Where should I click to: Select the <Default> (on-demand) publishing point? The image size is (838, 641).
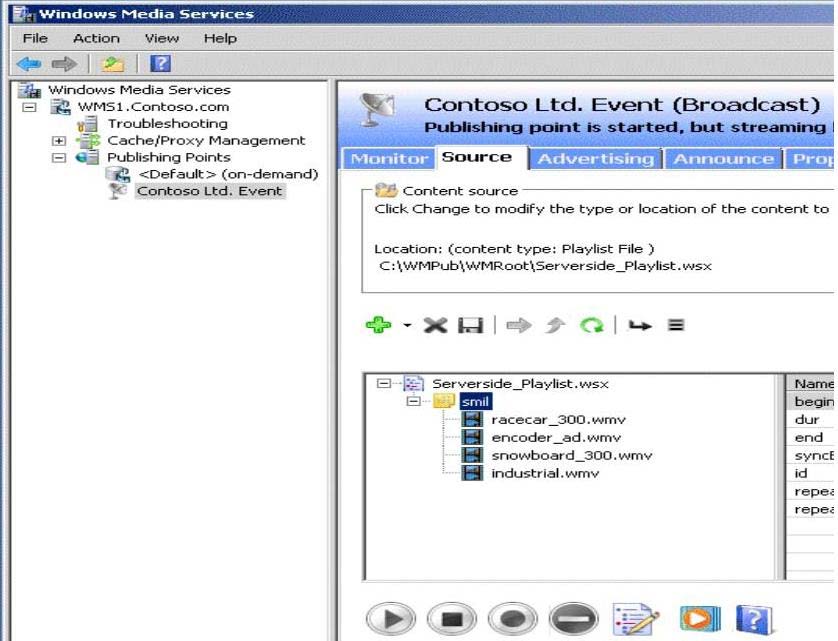click(x=228, y=174)
